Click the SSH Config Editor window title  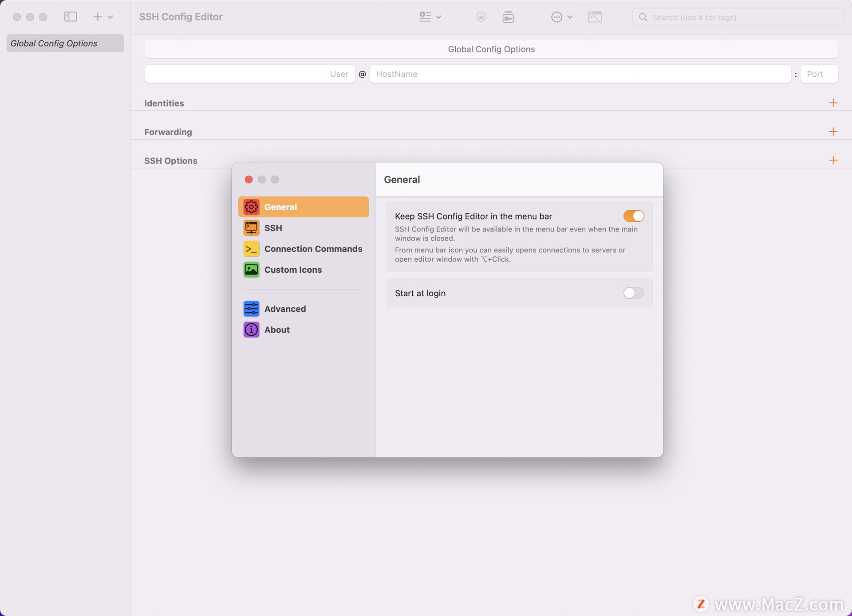(181, 17)
